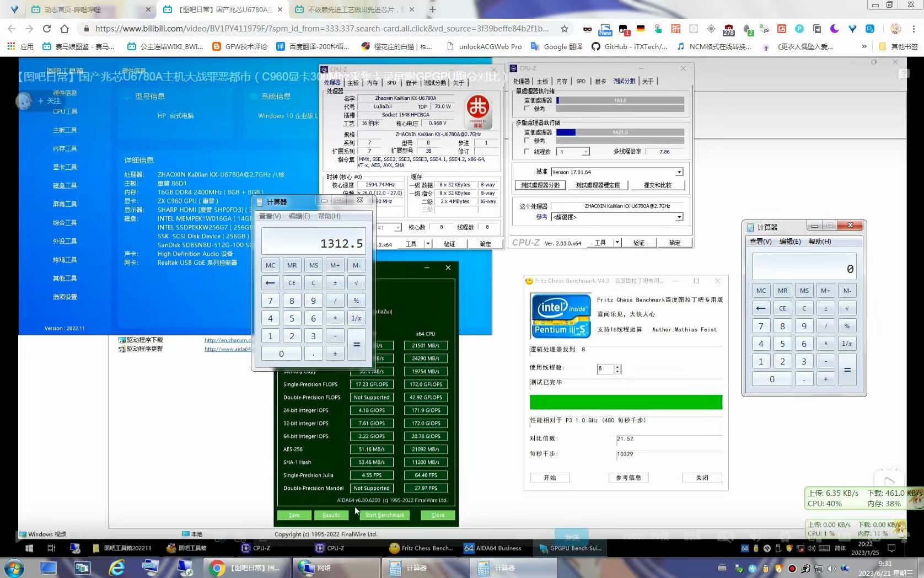This screenshot has width=924, height=578.
Task: Click GPGPU Bench in the recorded taskbar
Action: tap(570, 548)
